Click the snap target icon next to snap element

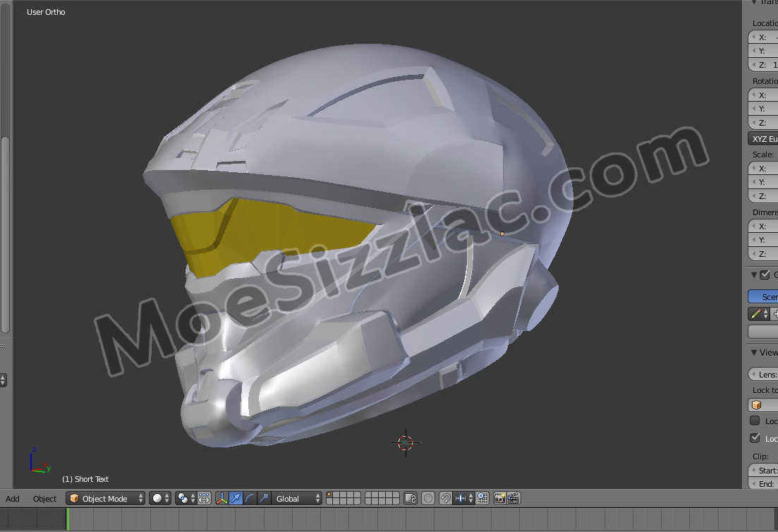[482, 498]
